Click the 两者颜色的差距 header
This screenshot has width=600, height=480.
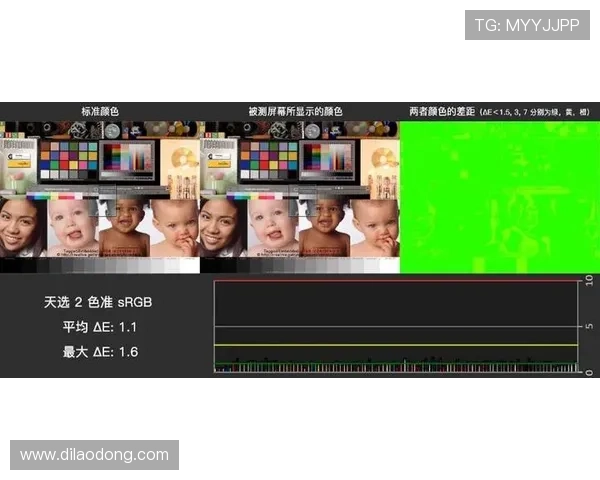442,111
